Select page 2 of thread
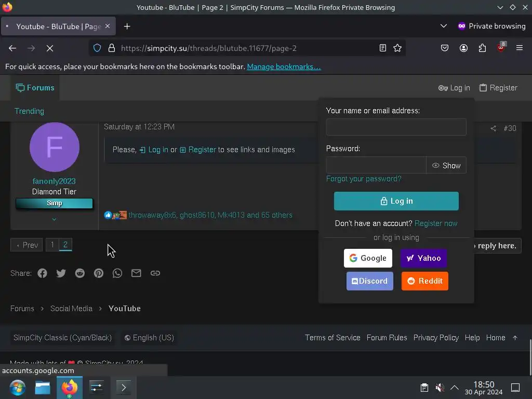532x399 pixels. (x=65, y=245)
